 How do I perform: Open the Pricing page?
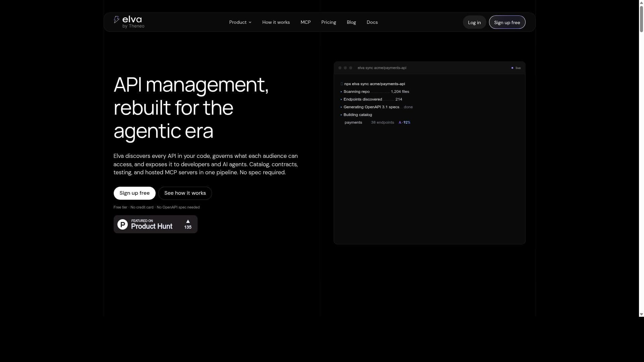tap(329, 22)
